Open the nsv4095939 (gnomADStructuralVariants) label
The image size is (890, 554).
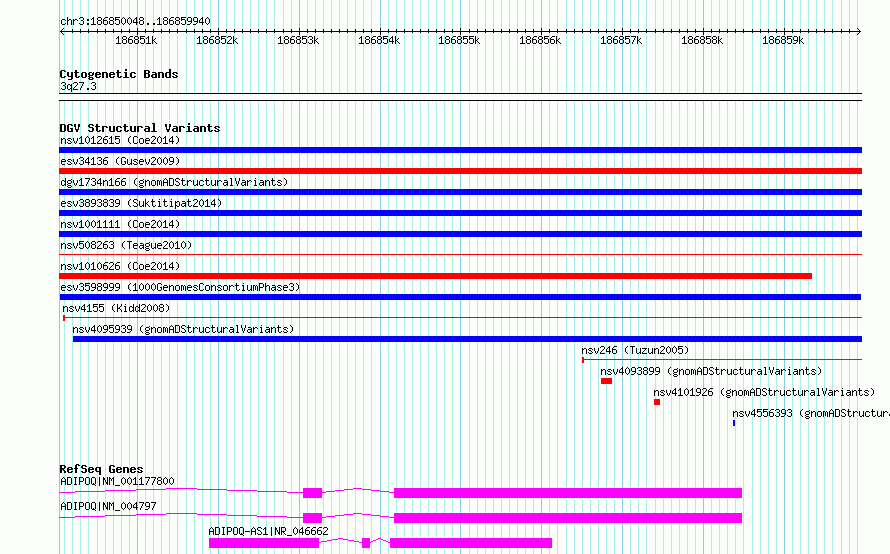[x=183, y=329]
